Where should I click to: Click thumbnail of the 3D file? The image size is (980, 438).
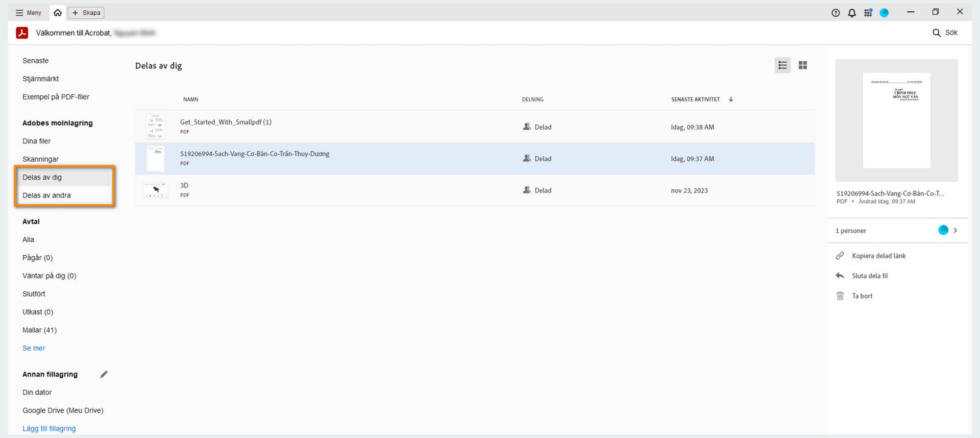point(156,190)
